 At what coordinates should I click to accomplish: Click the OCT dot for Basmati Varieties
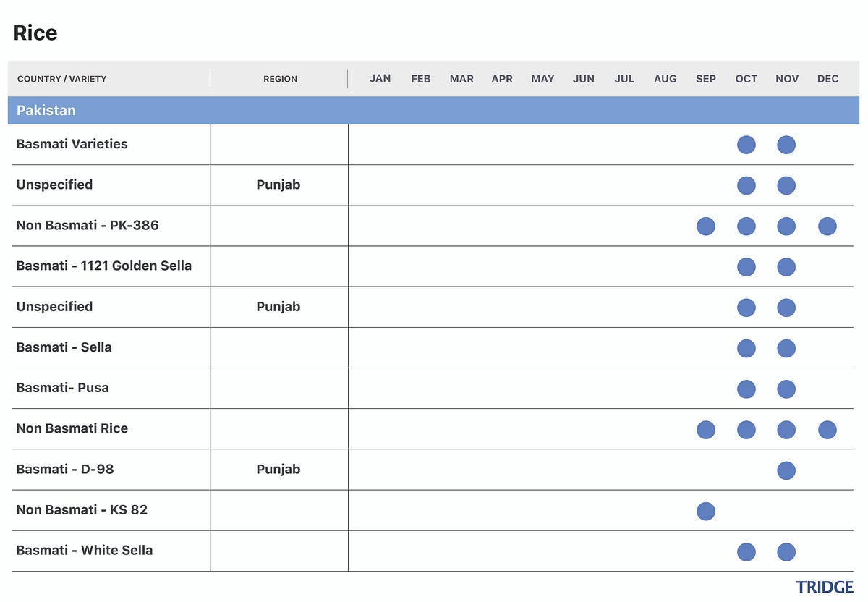[x=746, y=145]
